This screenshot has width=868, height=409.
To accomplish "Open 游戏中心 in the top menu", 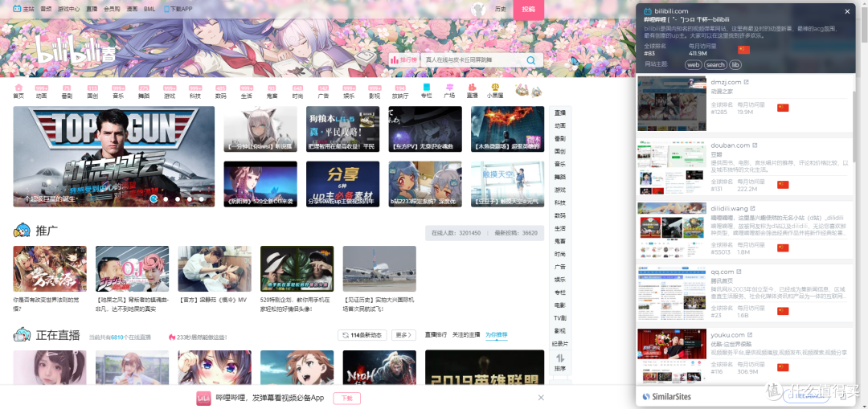I will (69, 10).
